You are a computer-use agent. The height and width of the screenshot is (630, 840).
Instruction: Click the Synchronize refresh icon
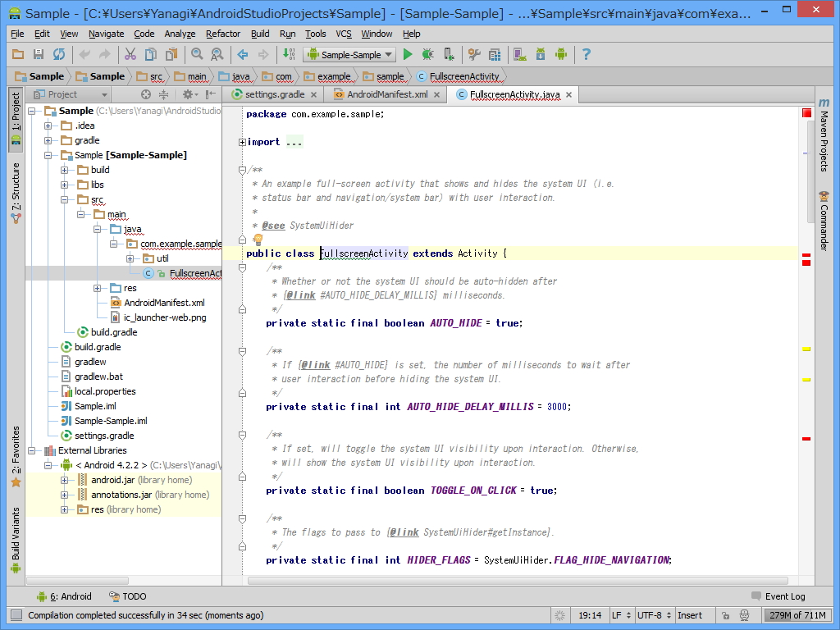(58, 55)
